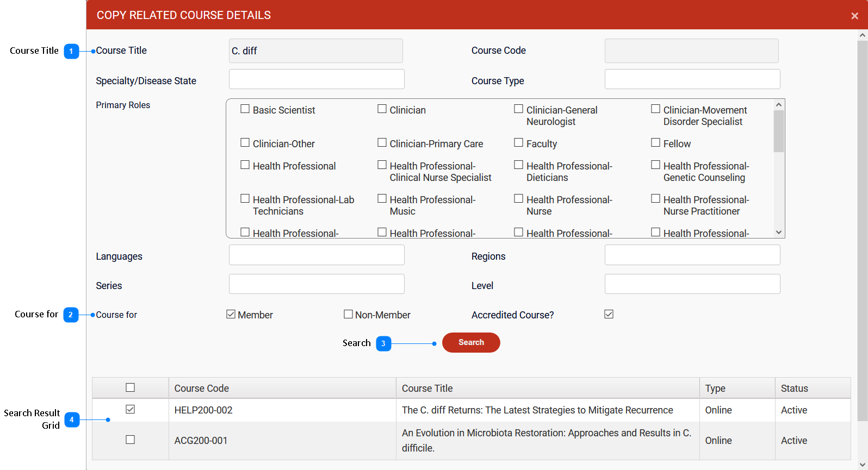Sort by the Status column header

[813, 388]
